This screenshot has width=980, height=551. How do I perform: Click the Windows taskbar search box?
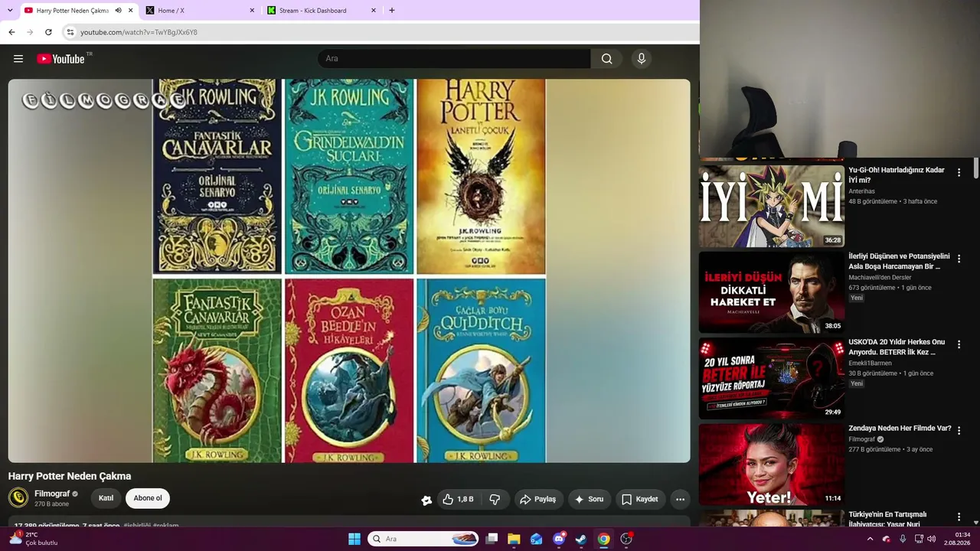point(423,539)
